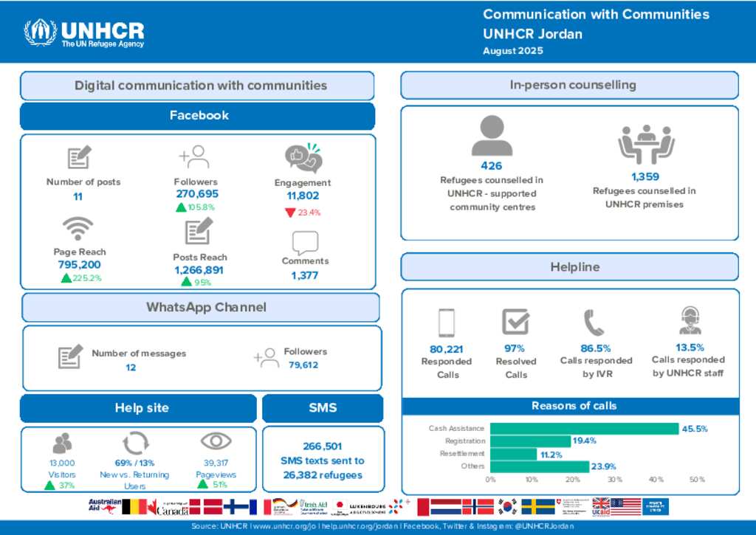Click the red Engagement down arrow
Image resolution: width=756 pixels, height=535 pixels.
click(290, 213)
